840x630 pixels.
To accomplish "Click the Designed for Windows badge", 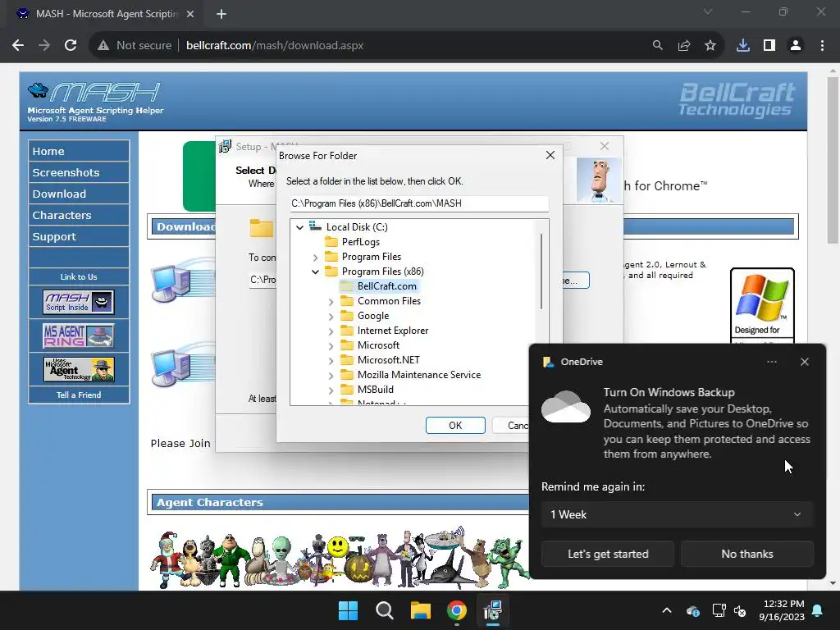I will [762, 304].
